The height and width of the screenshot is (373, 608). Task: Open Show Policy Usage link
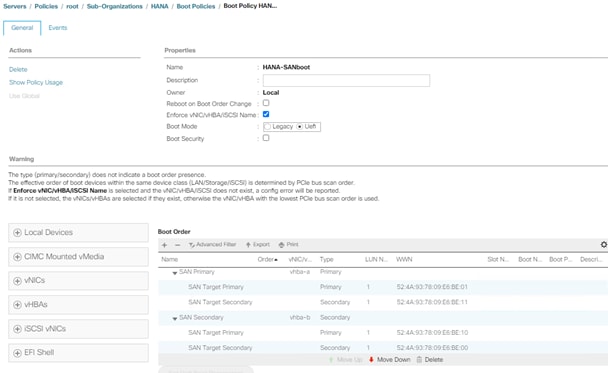36,82
